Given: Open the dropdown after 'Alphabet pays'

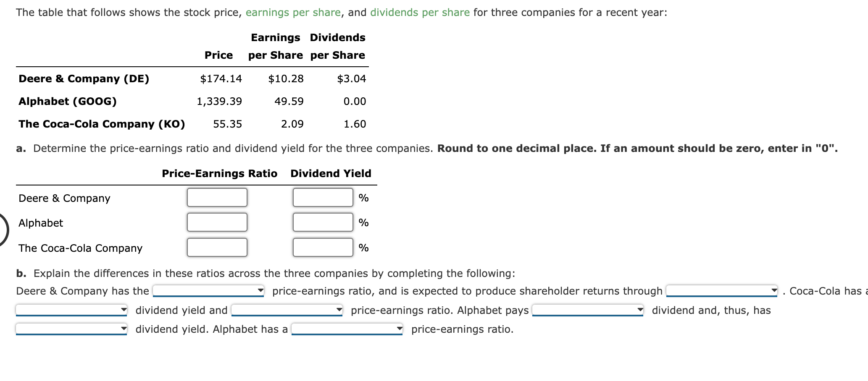Looking at the screenshot, I should (x=587, y=310).
